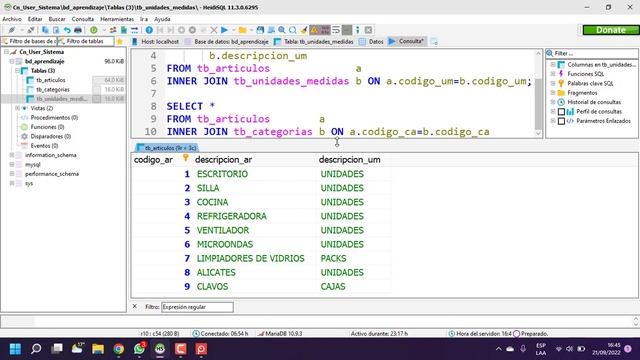Click the Windows Start button
Screen dimensions: 640x360
click(16, 349)
